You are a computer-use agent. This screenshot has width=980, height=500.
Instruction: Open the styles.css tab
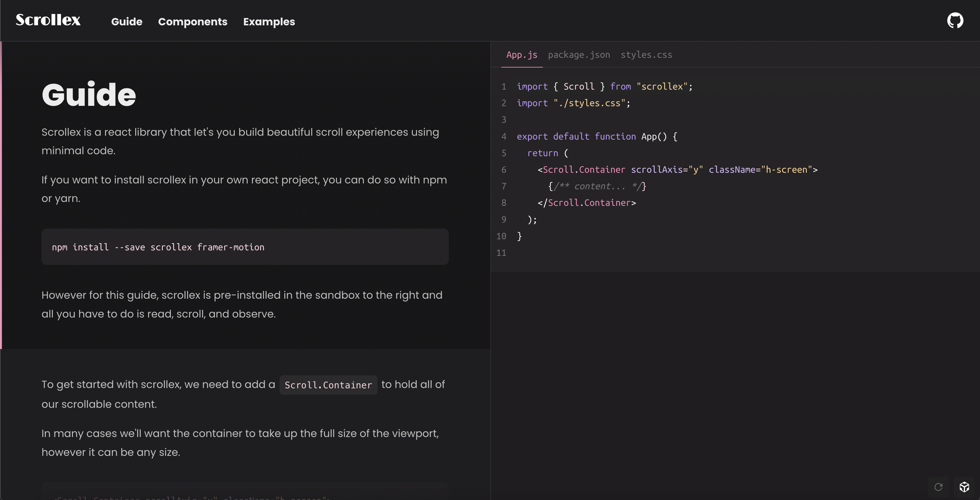[646, 55]
